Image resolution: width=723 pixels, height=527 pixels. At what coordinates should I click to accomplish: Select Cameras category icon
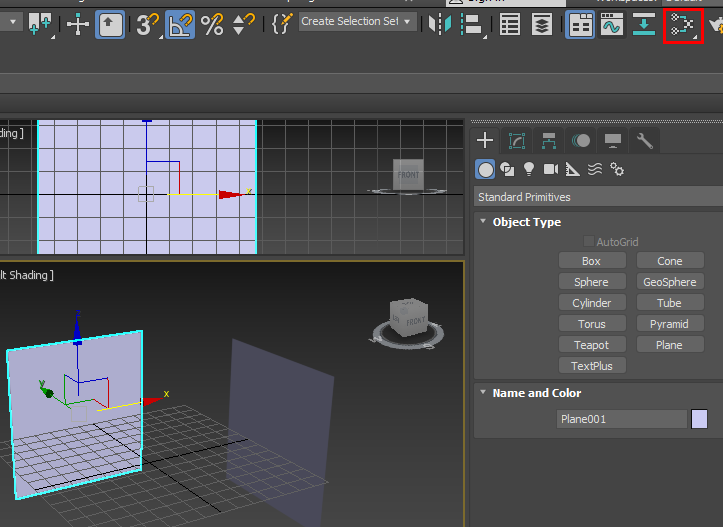click(551, 170)
